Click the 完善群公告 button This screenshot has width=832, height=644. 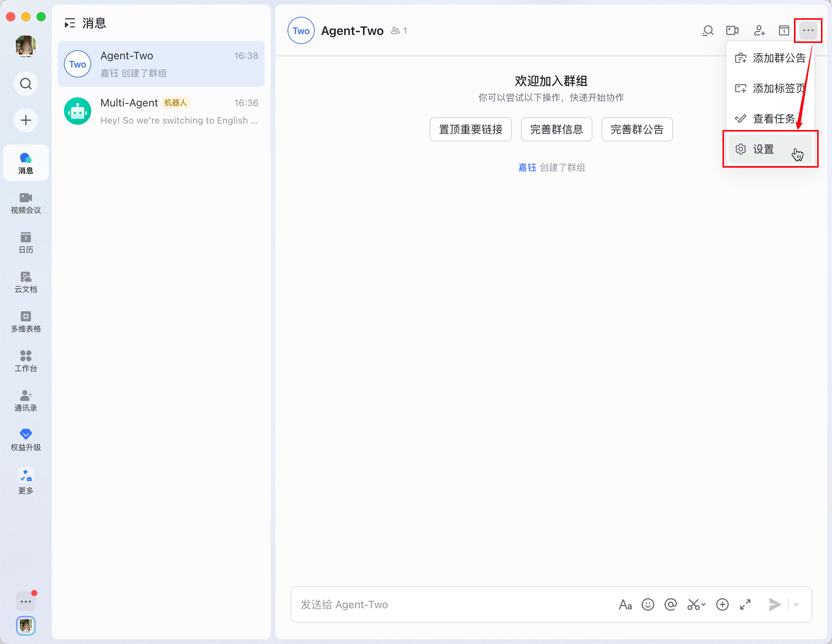pos(637,129)
